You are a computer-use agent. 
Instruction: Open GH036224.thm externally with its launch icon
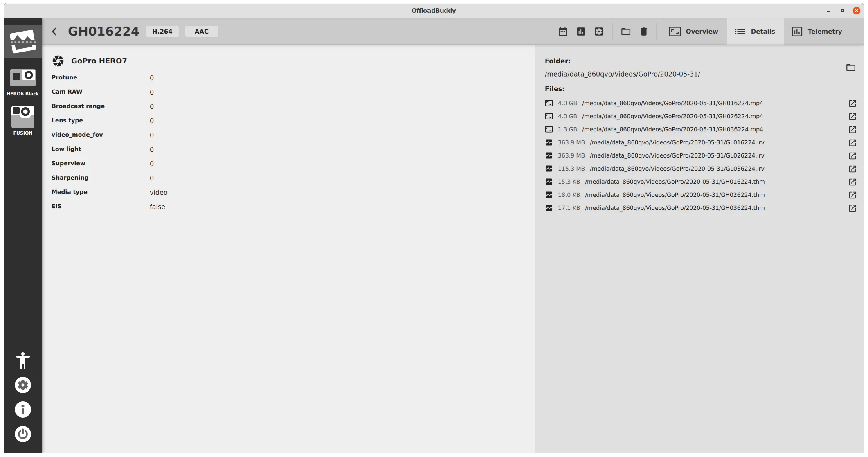[x=852, y=208]
